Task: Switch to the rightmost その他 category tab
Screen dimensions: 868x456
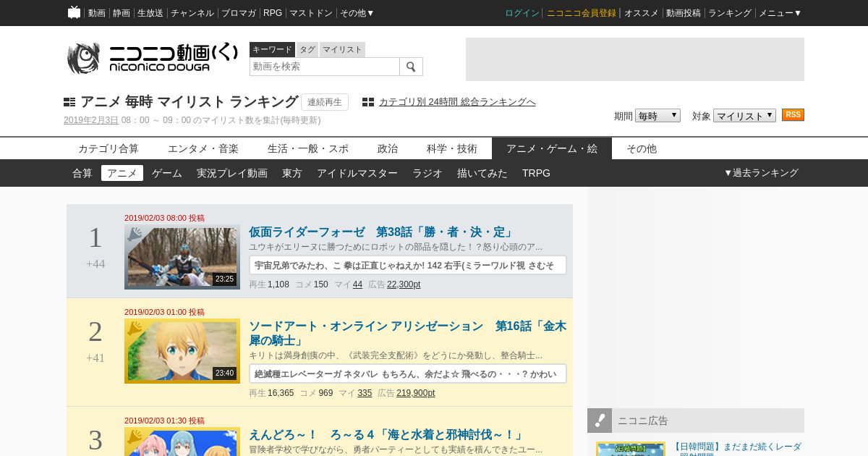Action: coord(642,148)
